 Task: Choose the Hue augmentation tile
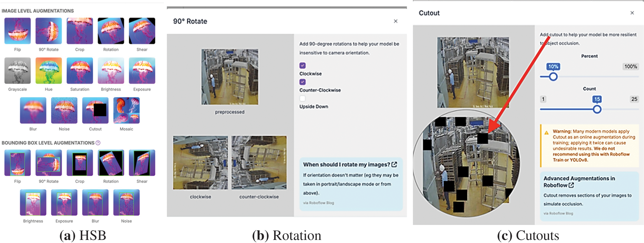click(49, 70)
